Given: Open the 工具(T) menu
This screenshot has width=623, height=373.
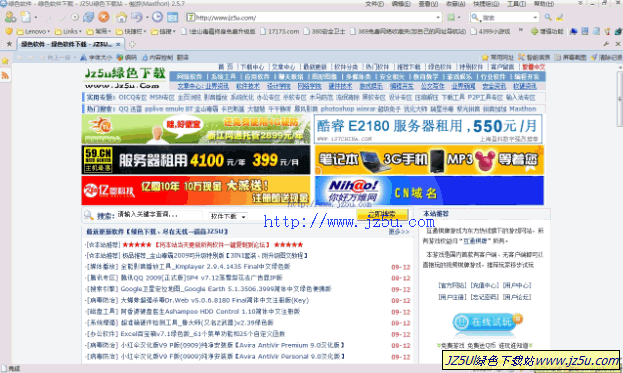Looking at the screenshot, I should 516,4.
